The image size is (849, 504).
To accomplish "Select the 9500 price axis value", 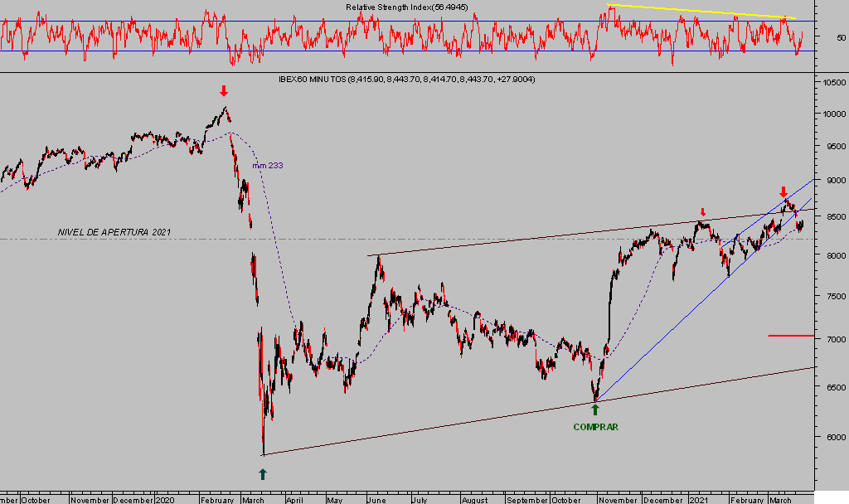I will click(836, 147).
